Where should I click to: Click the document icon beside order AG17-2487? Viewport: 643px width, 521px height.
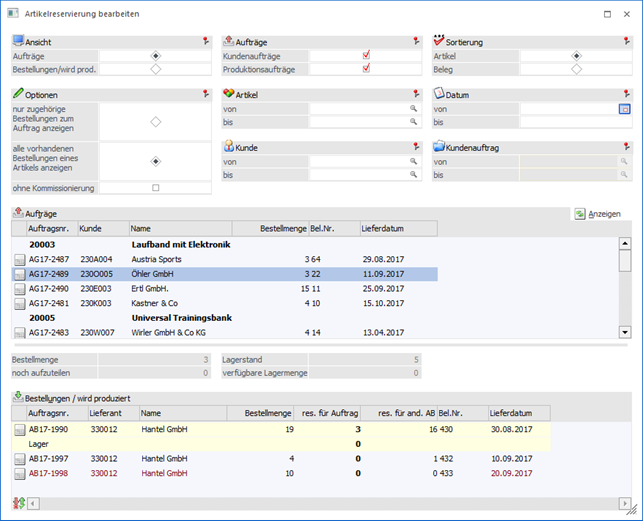pyautogui.click(x=19, y=259)
